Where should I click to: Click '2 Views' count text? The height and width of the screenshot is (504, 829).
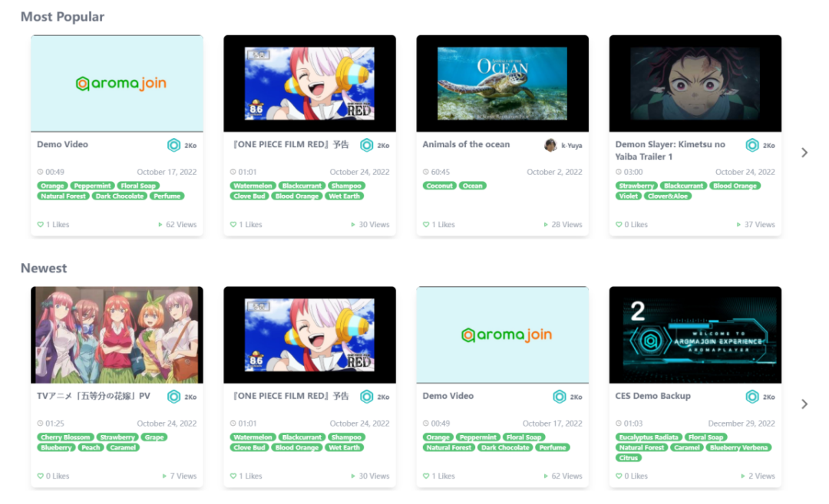(x=762, y=476)
